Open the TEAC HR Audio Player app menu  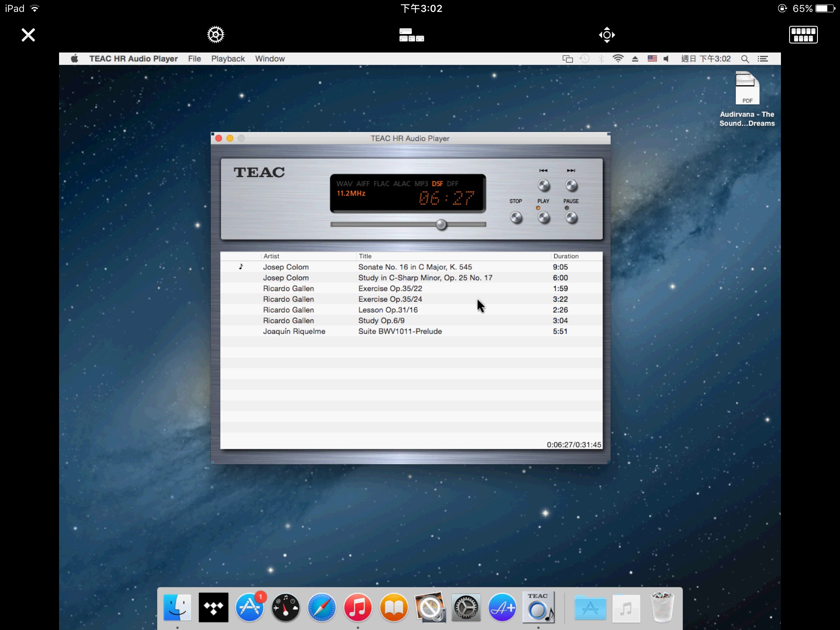click(x=133, y=59)
